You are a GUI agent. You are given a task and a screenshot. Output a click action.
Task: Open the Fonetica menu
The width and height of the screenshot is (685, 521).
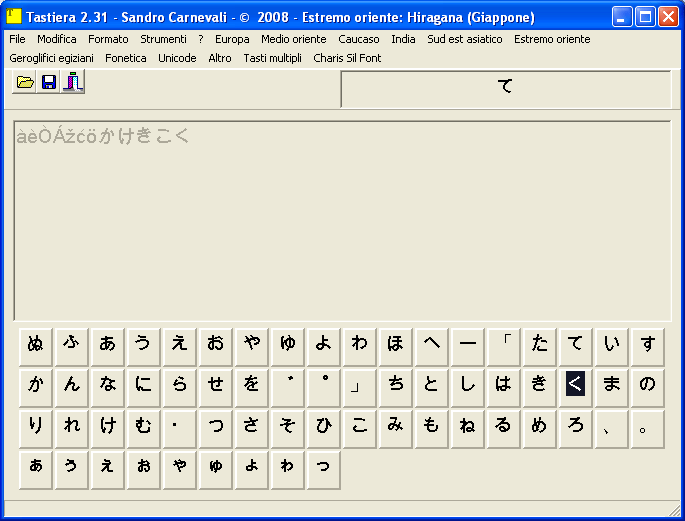pyautogui.click(x=126, y=58)
